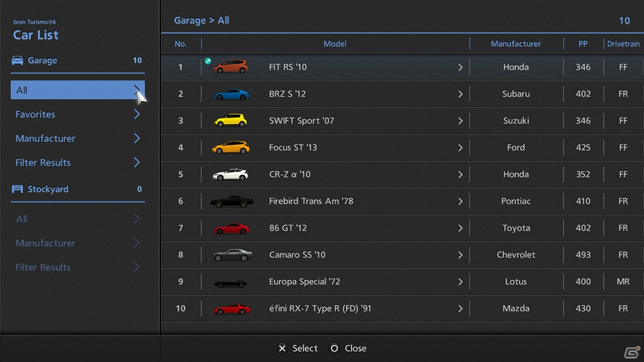Click the PP value '425'
Screen dimensions: 644x362
(x=583, y=147)
